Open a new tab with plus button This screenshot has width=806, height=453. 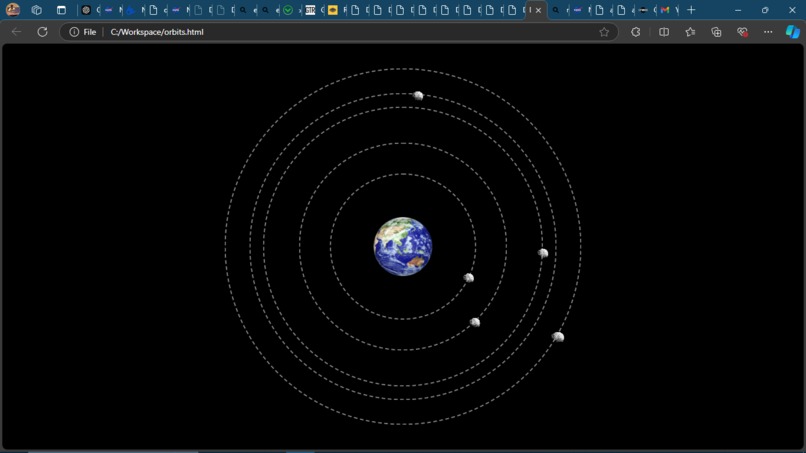[x=691, y=10]
